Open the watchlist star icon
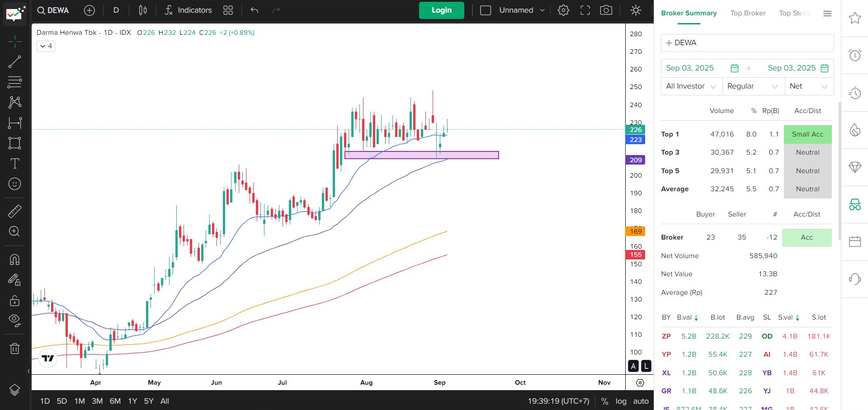 tap(854, 18)
